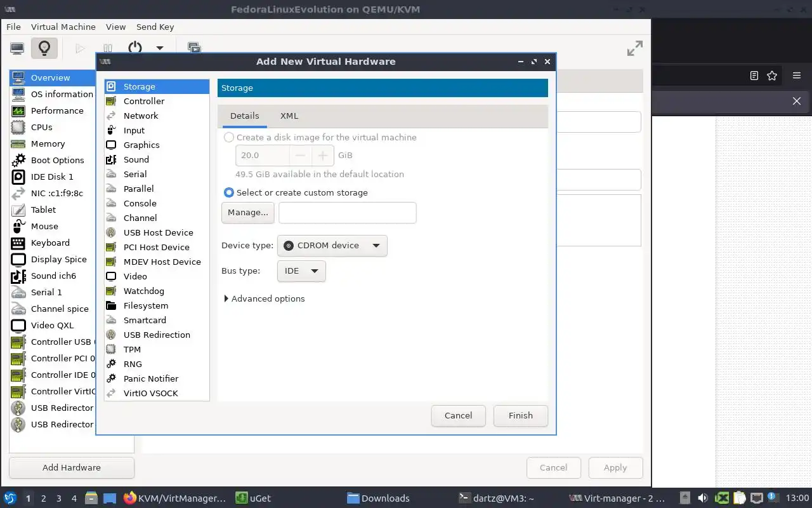Viewport: 812px width, 508px height.
Task: Click Add Hardware button
Action: [x=72, y=467]
